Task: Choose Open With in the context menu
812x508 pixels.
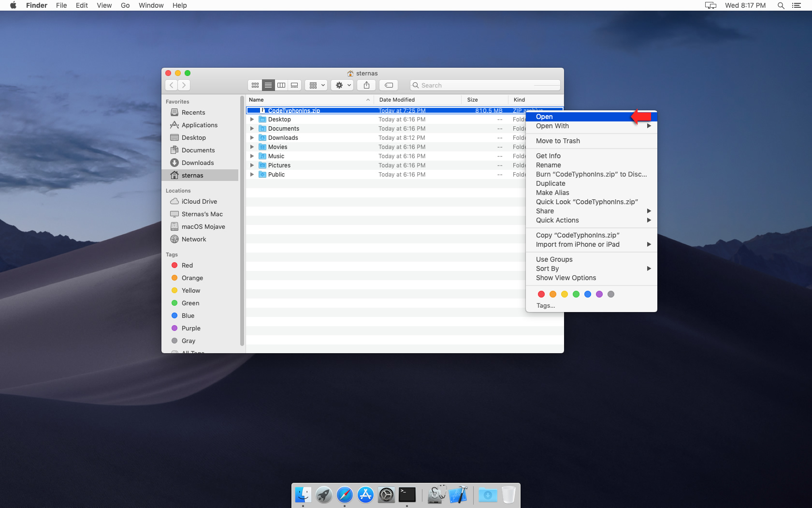Action: point(591,126)
